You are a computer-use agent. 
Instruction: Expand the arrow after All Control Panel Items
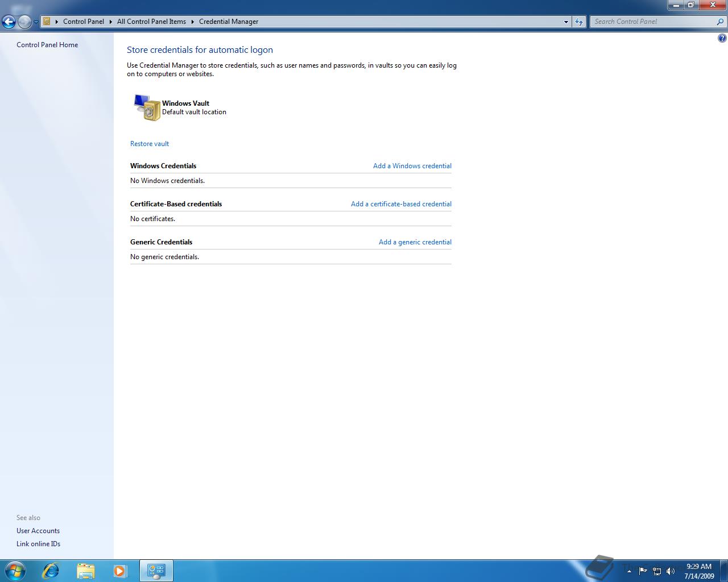click(193, 22)
